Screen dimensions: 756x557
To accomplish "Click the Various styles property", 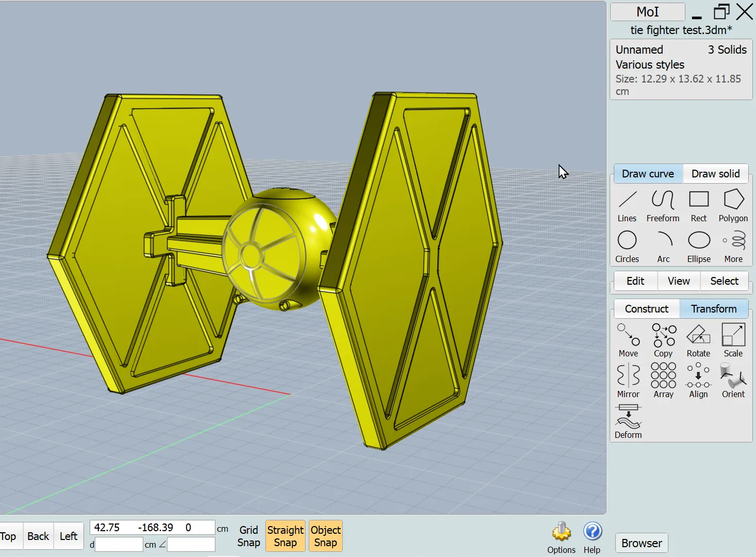I will (650, 64).
